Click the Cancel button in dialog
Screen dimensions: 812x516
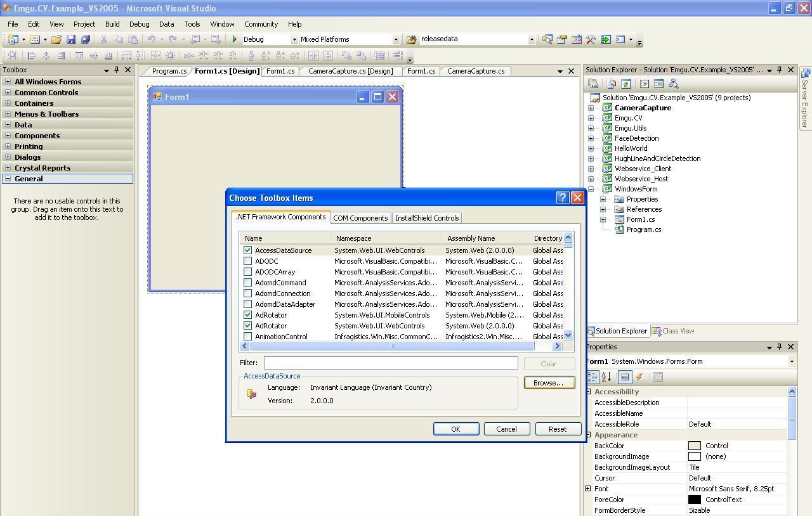click(506, 429)
